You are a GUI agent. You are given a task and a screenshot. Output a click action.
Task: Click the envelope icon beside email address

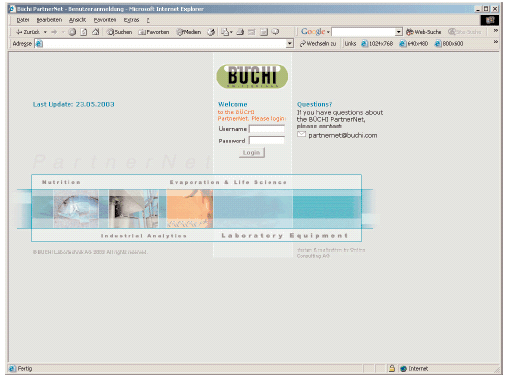point(301,134)
